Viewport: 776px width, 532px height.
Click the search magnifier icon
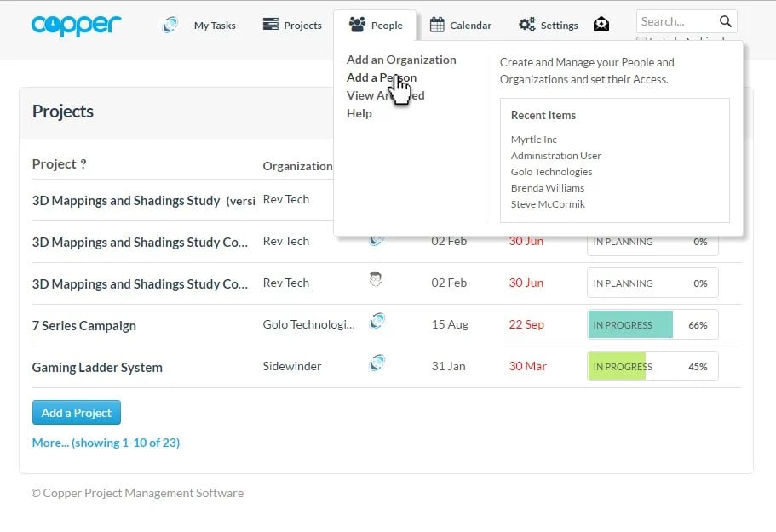tap(726, 21)
